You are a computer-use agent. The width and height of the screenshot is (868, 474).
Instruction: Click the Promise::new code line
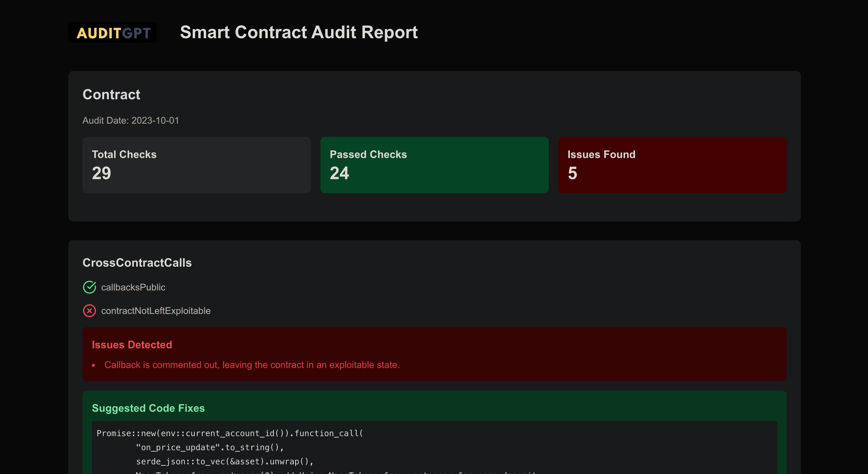[230, 433]
